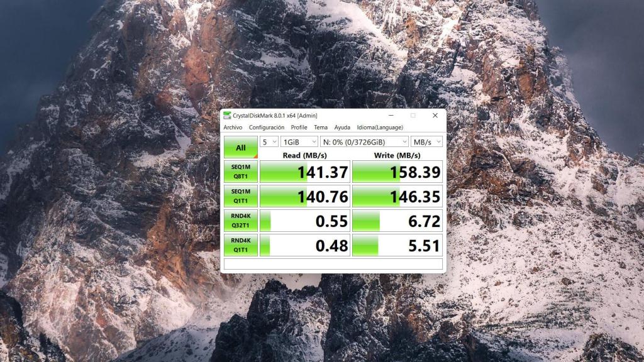Viewport: 644px width, 362px height.
Task: Click the empty comment field at bottom
Action: coord(333,264)
